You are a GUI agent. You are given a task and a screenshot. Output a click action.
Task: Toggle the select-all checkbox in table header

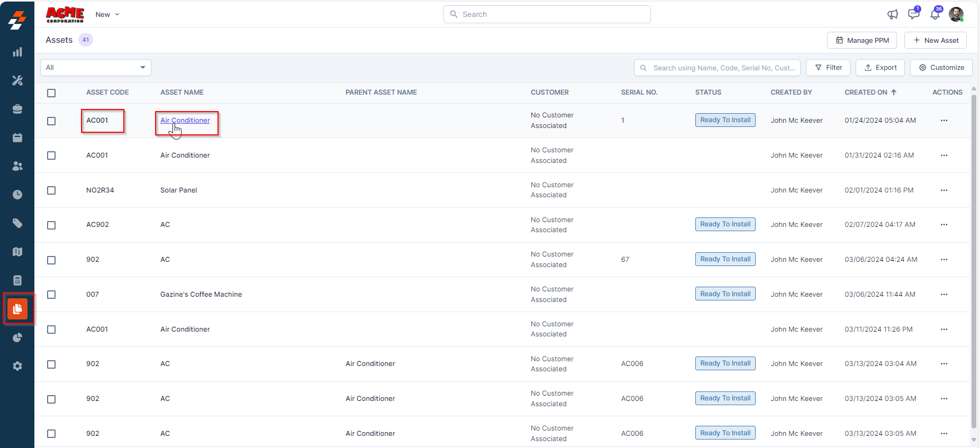[x=51, y=93]
